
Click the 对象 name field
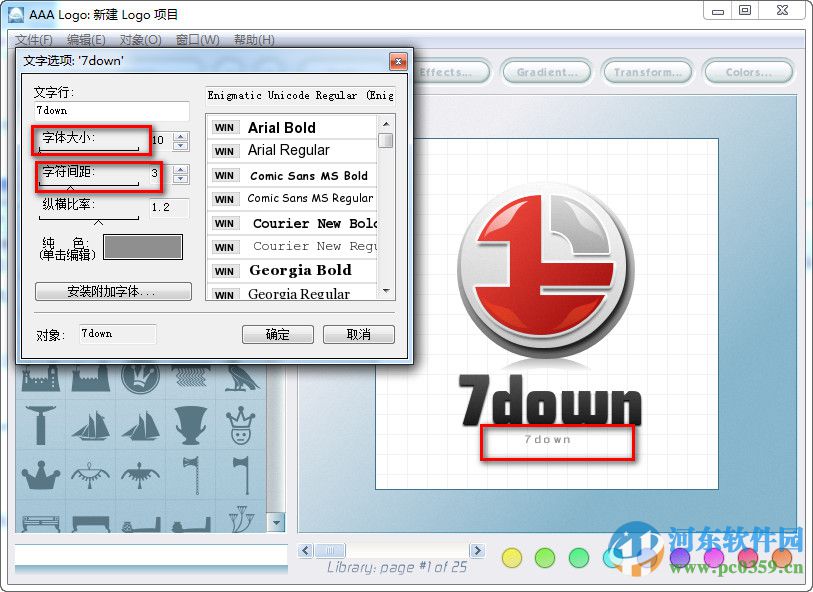click(x=118, y=334)
